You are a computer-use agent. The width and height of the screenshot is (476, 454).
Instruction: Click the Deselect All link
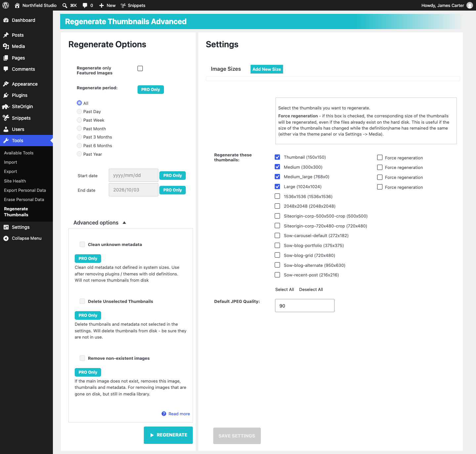click(311, 290)
